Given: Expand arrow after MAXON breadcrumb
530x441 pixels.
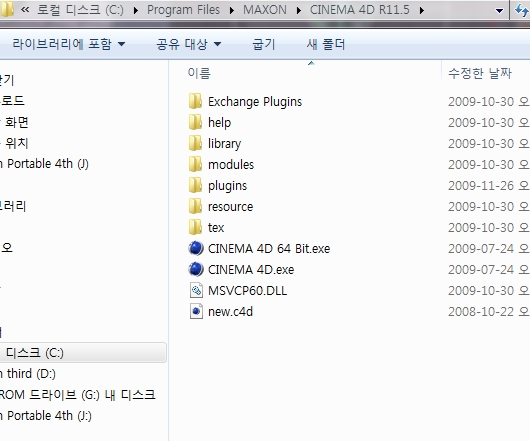Looking at the screenshot, I should click(298, 10).
